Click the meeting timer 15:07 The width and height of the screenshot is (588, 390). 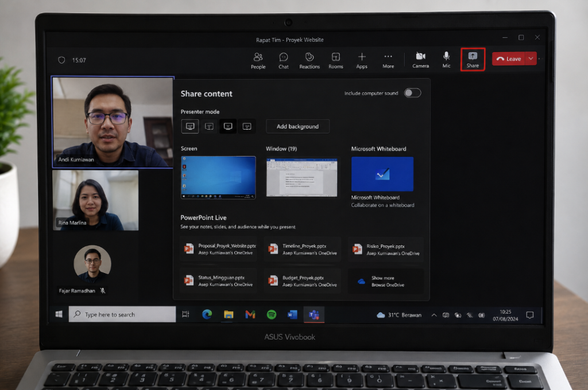79,60
